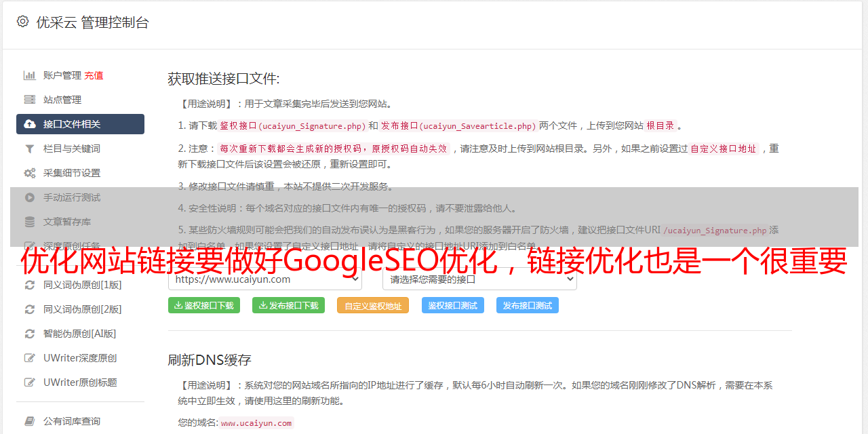The image size is (868, 434).
Task: Click the 优采云 管理控制台 header title
Action: (x=92, y=22)
